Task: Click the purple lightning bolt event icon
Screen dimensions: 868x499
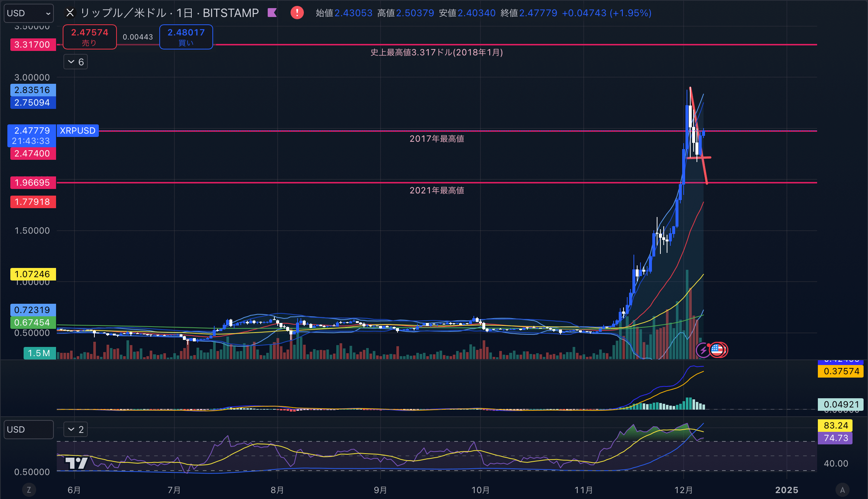Action: coord(703,350)
